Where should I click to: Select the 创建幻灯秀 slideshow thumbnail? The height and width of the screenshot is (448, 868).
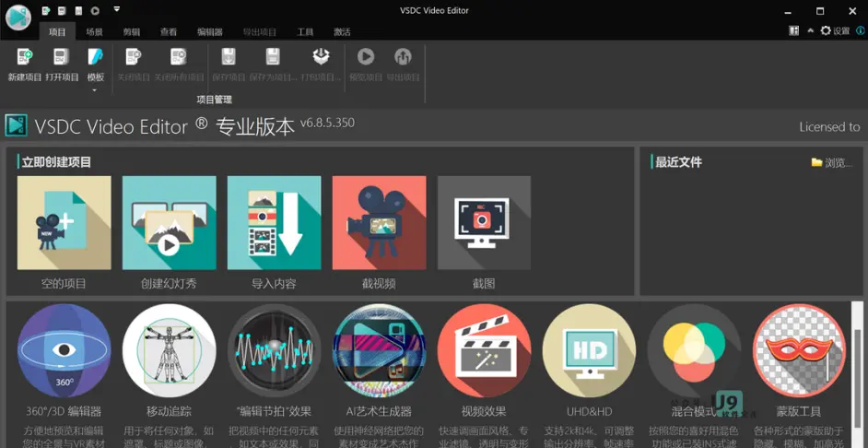tap(169, 222)
